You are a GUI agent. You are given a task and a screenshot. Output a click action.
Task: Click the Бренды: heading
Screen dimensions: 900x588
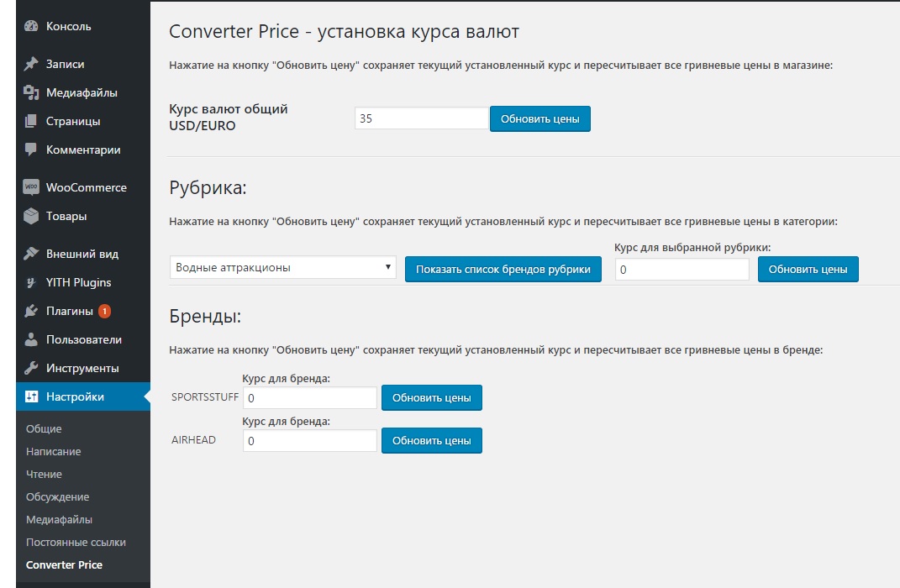point(205,316)
